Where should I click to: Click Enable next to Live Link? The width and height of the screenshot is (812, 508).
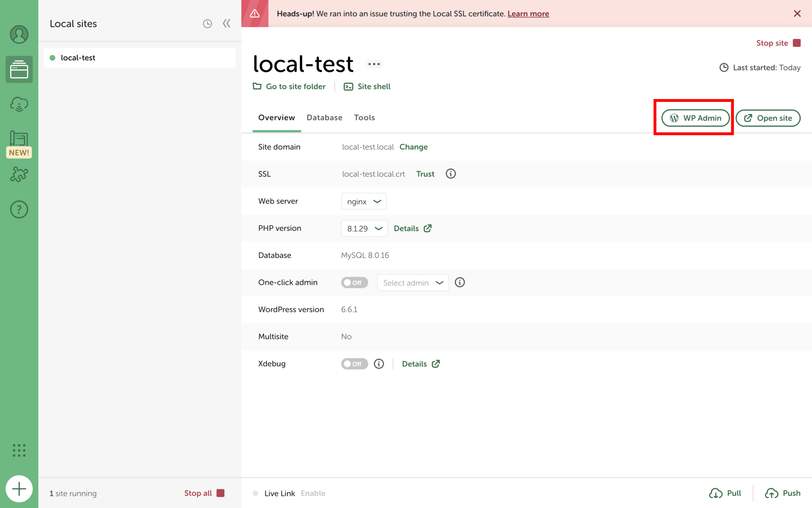point(313,493)
